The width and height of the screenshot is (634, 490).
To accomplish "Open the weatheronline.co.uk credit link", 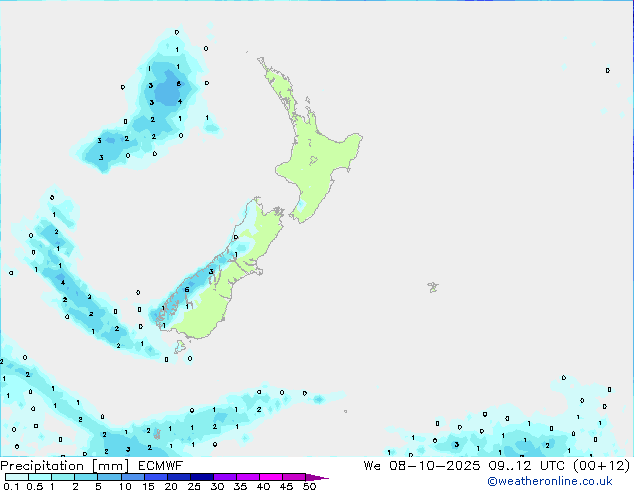I will [550, 481].
